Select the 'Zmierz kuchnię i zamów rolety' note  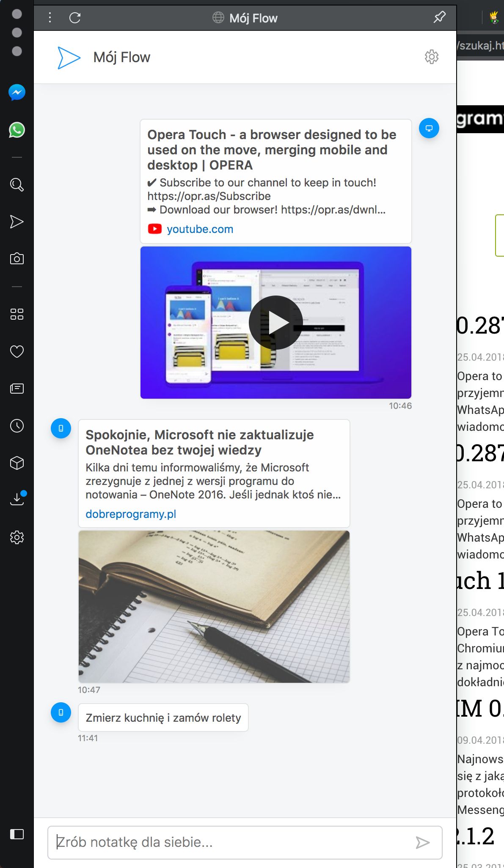(163, 717)
